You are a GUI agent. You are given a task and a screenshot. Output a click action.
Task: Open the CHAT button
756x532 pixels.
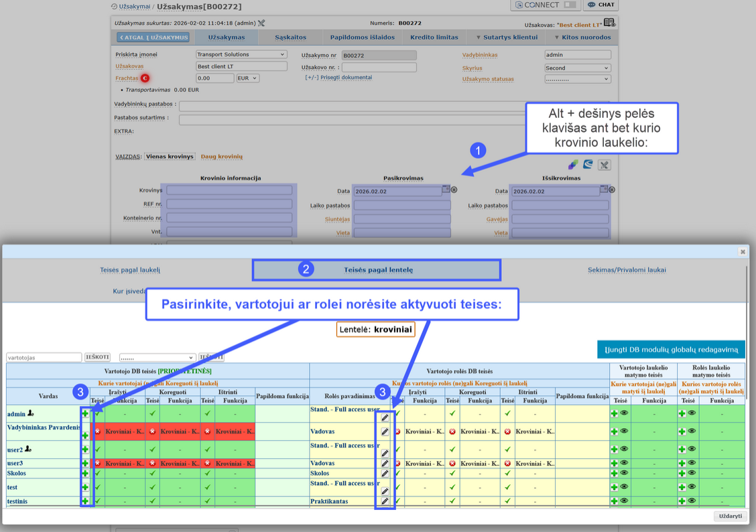(601, 5)
